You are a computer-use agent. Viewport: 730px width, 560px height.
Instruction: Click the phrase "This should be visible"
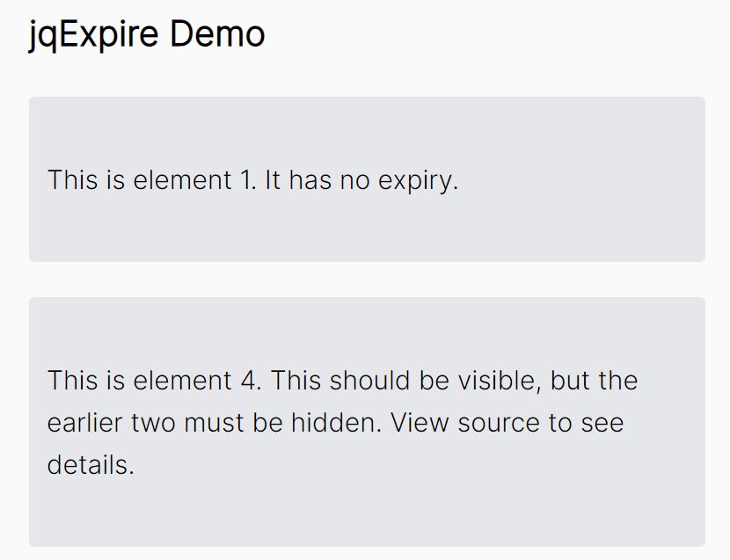(x=403, y=381)
